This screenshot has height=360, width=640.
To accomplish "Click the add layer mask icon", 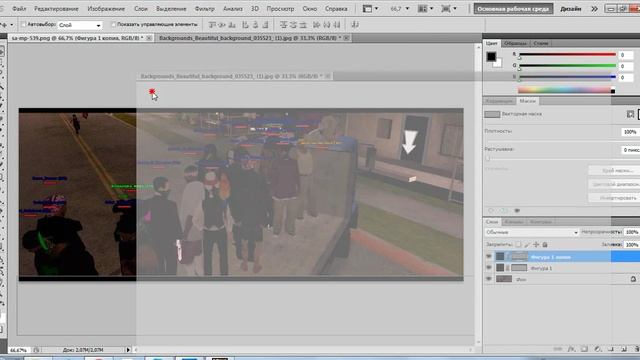I will click(x=584, y=349).
